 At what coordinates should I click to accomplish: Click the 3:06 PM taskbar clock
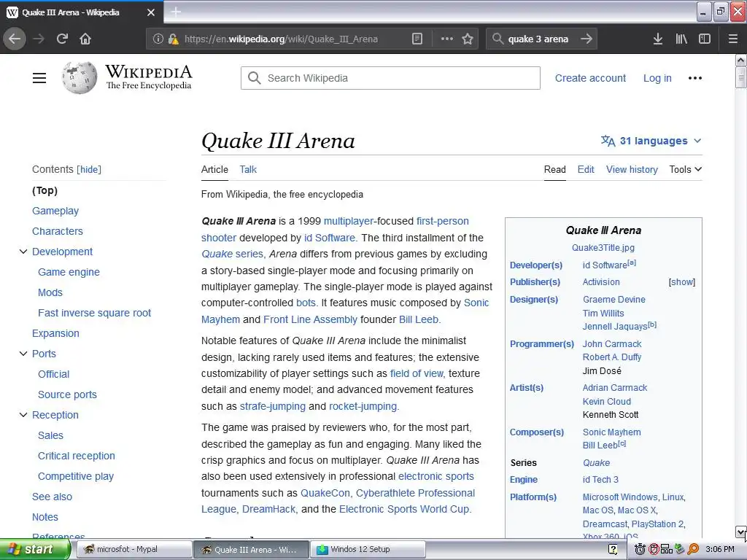coord(720,550)
